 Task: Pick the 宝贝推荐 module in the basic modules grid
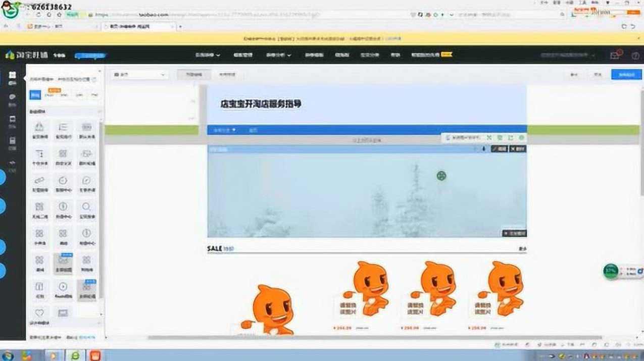pos(39,130)
